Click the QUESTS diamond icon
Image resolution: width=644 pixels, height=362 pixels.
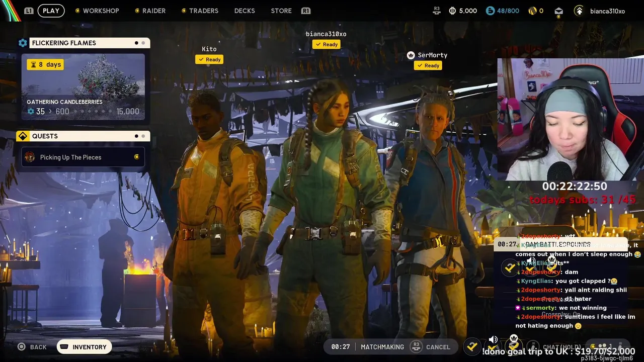tap(23, 136)
